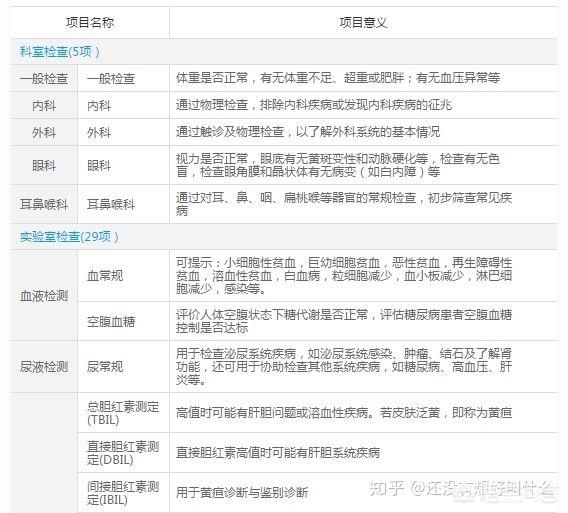Select the 血液检测 category cell
The width and height of the screenshot is (568, 513).
click(x=44, y=296)
